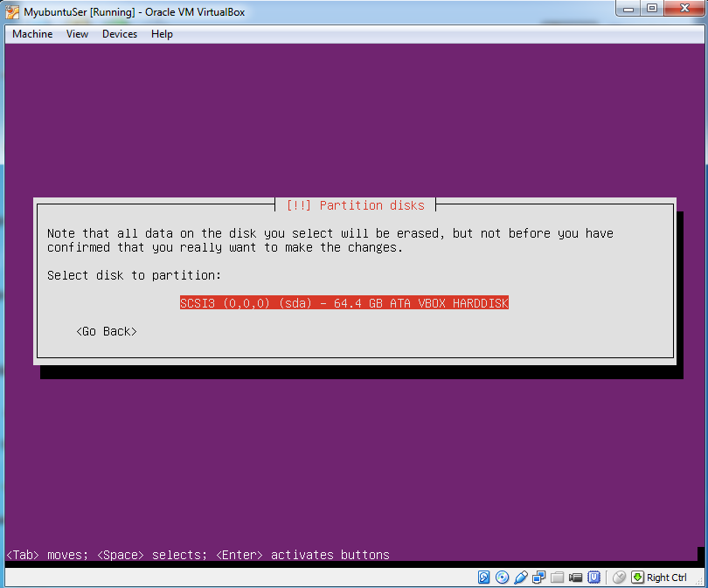Click the video capture icon
Viewport: 708px width, 588px height.
[576, 578]
